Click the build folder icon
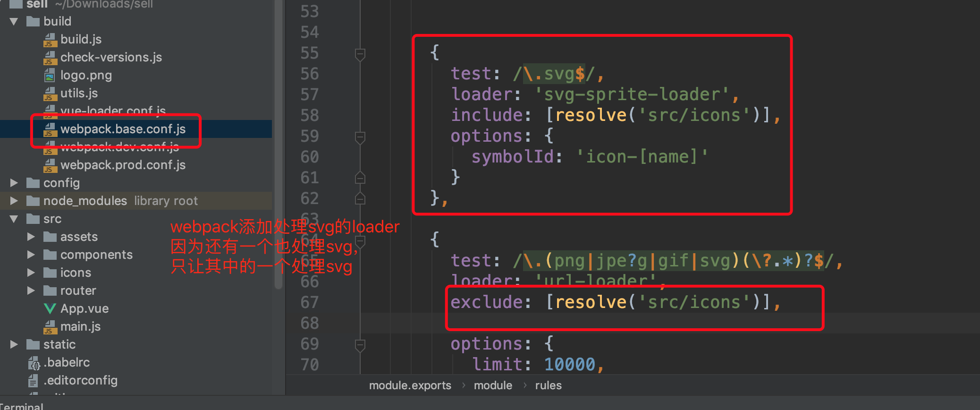This screenshot has width=980, height=410. pyautogui.click(x=33, y=21)
